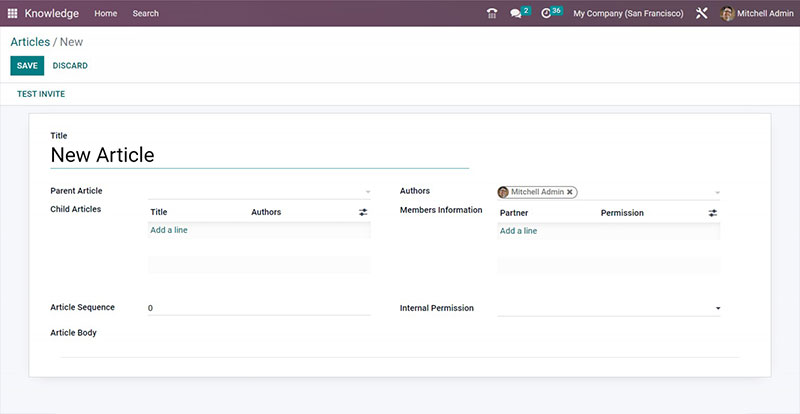The image size is (800, 414).
Task: Open the activities clock icon
Action: click(546, 13)
